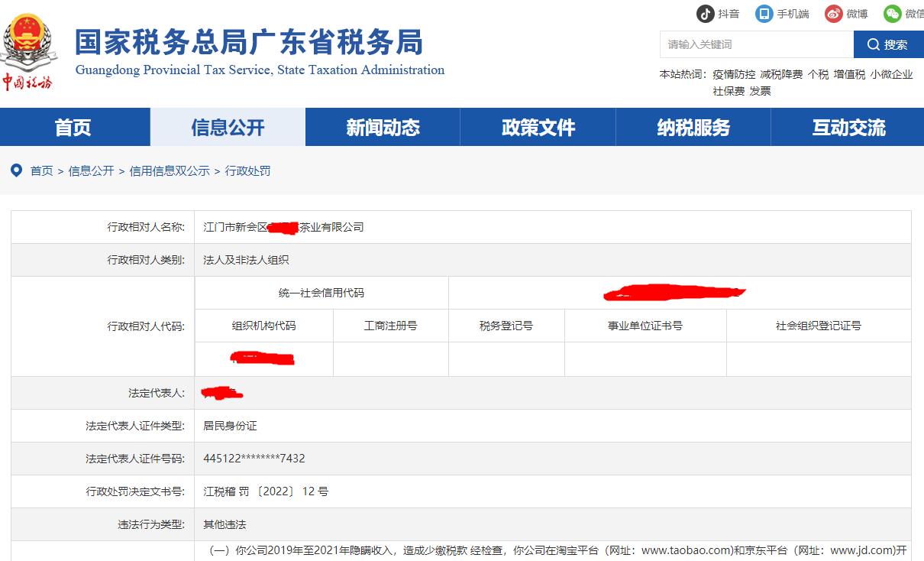Go to 信用信息双公示 in breadcrumb
The width and height of the screenshot is (924, 561).
[x=170, y=171]
